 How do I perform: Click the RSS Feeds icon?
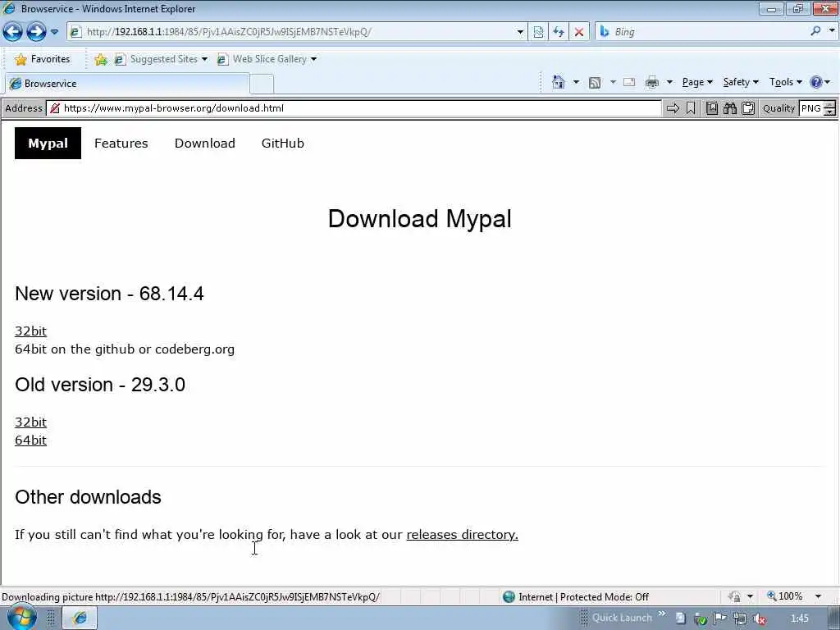595,83
